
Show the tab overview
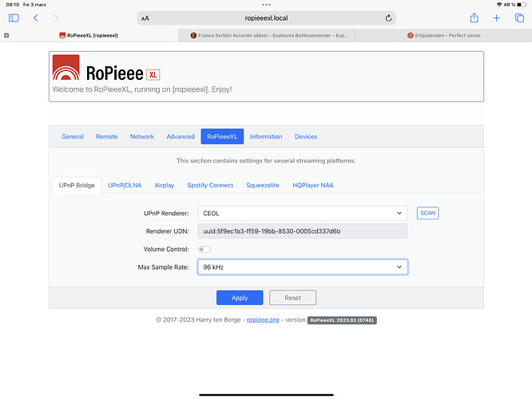pos(519,18)
